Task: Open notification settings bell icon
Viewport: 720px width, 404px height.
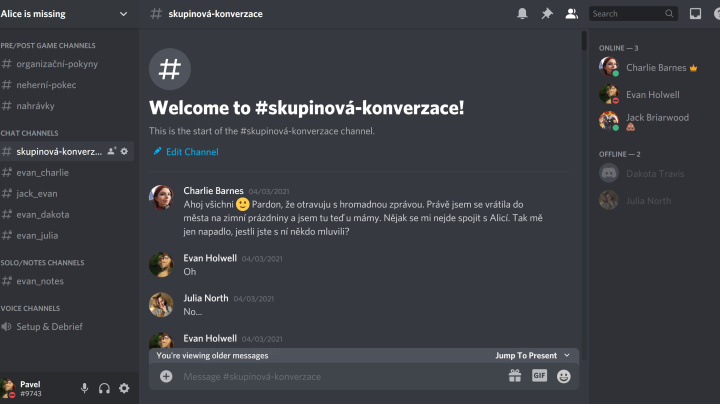Action: 522,14
